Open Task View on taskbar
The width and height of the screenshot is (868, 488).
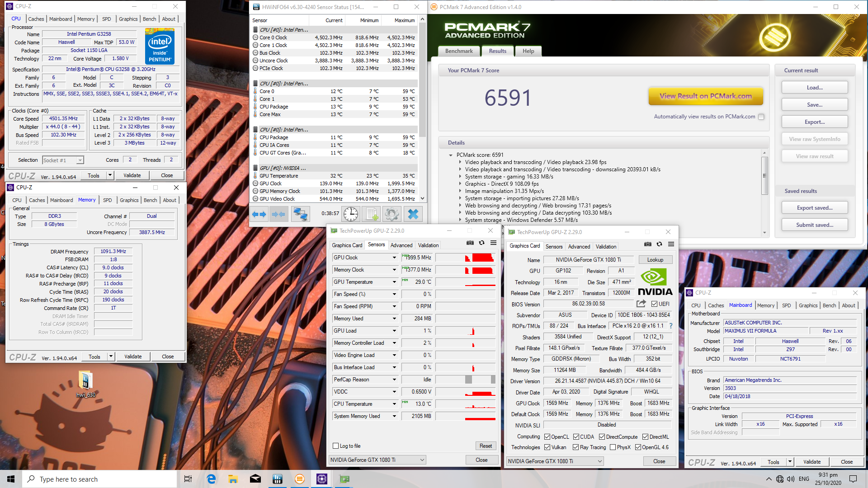188,479
